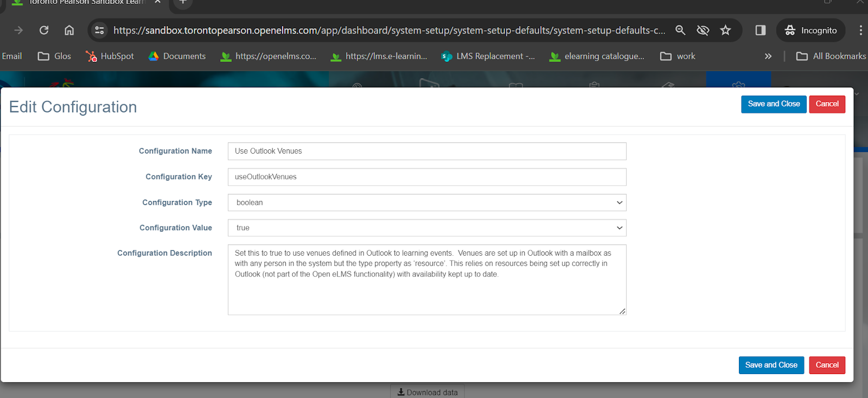Click the bottom Save and Close button
The image size is (868, 398).
tap(771, 365)
